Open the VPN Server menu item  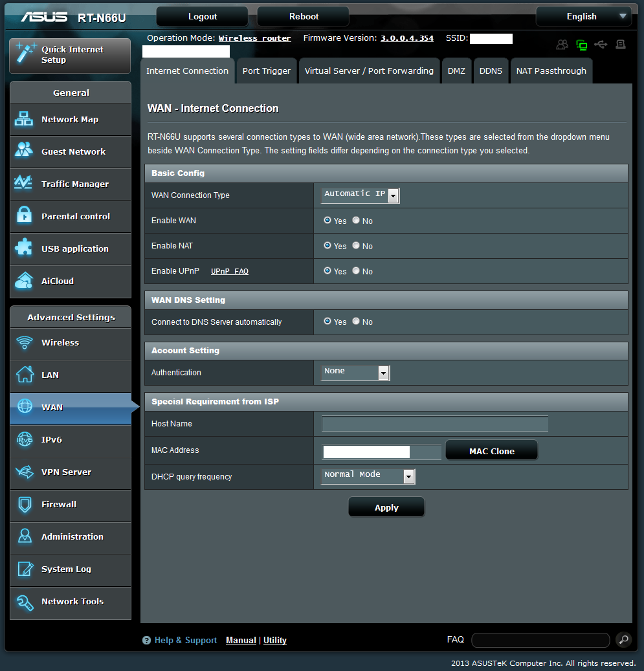tap(71, 473)
